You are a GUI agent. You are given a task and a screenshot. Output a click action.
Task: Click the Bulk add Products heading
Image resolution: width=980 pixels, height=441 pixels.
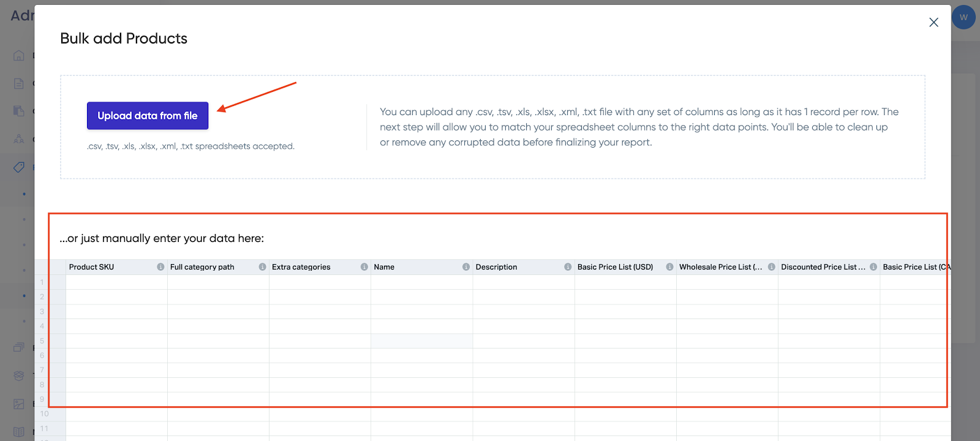(x=124, y=39)
